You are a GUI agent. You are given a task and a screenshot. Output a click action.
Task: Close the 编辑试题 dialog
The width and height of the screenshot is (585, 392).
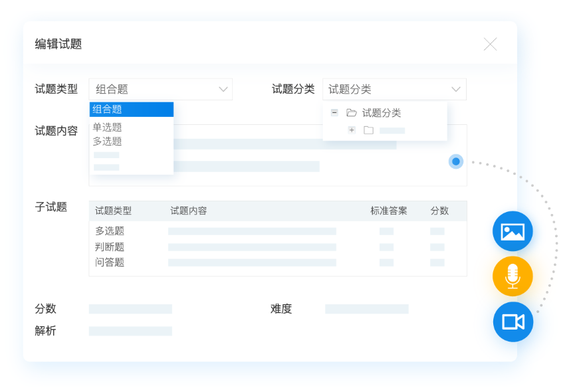490,45
